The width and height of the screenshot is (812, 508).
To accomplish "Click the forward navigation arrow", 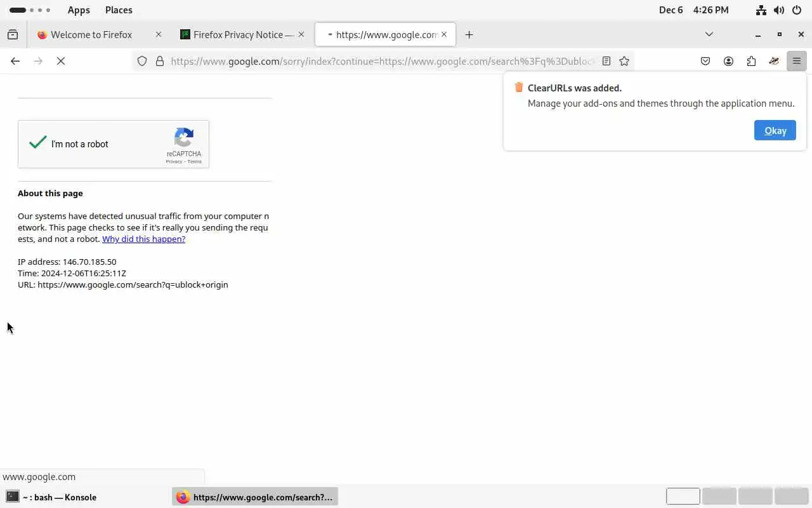I will [38, 61].
